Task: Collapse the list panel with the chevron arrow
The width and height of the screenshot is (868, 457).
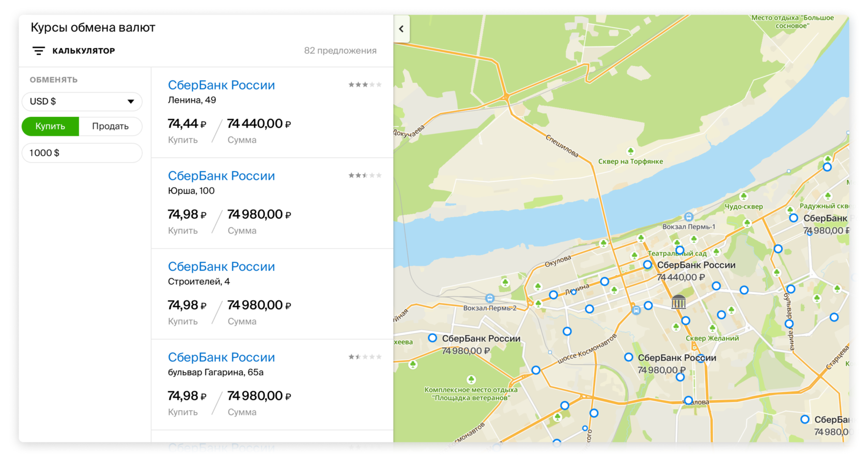Action: pos(401,29)
